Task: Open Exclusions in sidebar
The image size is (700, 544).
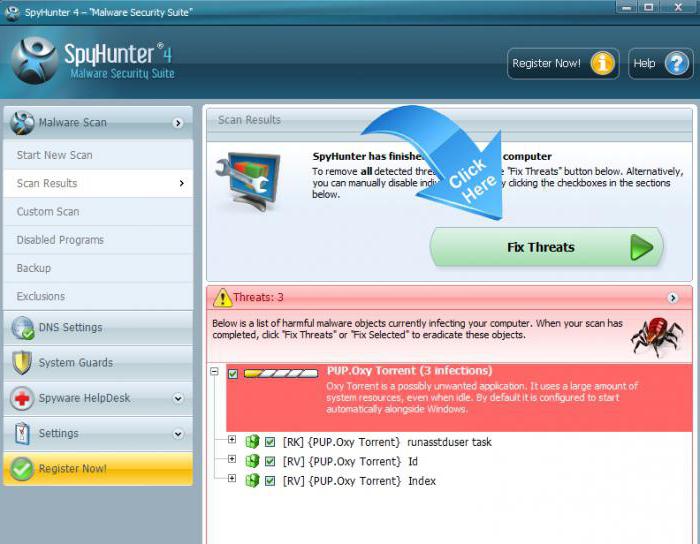Action: (x=98, y=296)
